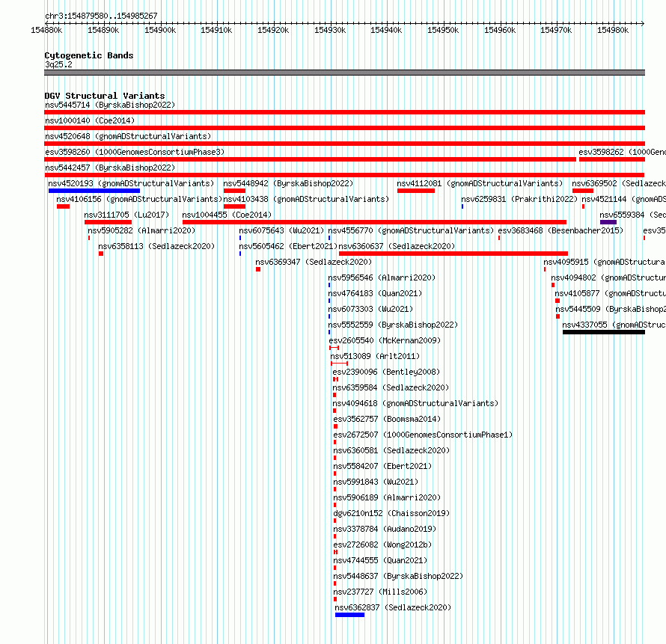Viewport: 666px width, 644px height.
Task: Click nsv6259831 (Prakrithi2022) label
Action: click(x=519, y=199)
